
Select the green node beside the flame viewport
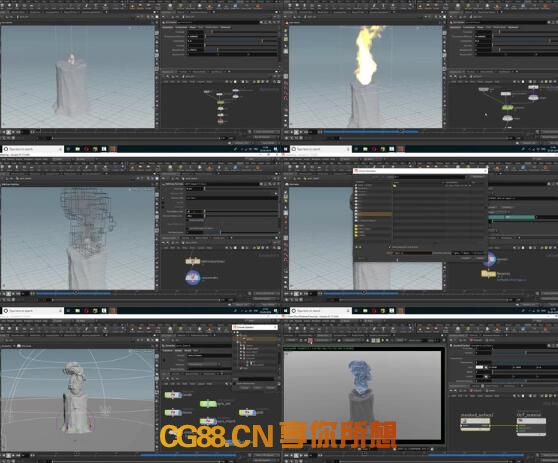click(507, 107)
